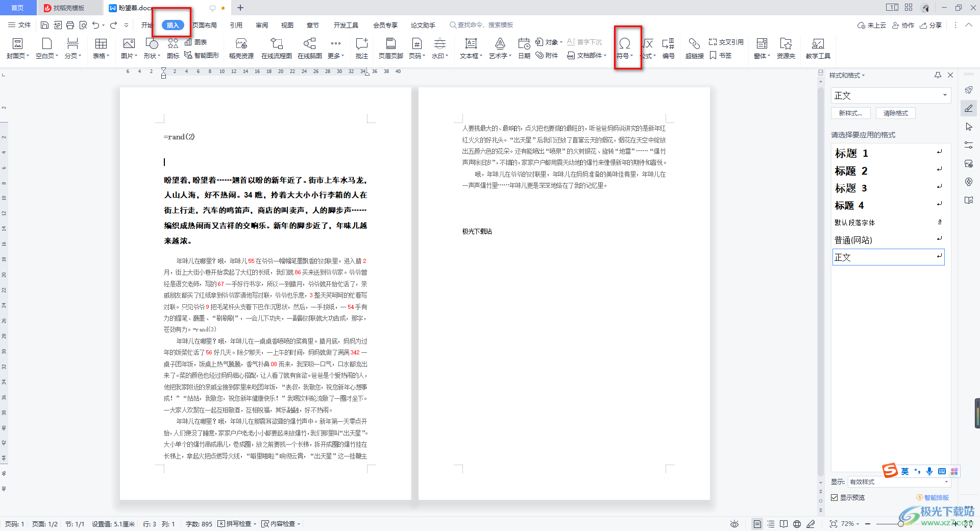The width and height of the screenshot is (980, 531).
Task: Click 智能排版 link in styles panel
Action: [933, 497]
